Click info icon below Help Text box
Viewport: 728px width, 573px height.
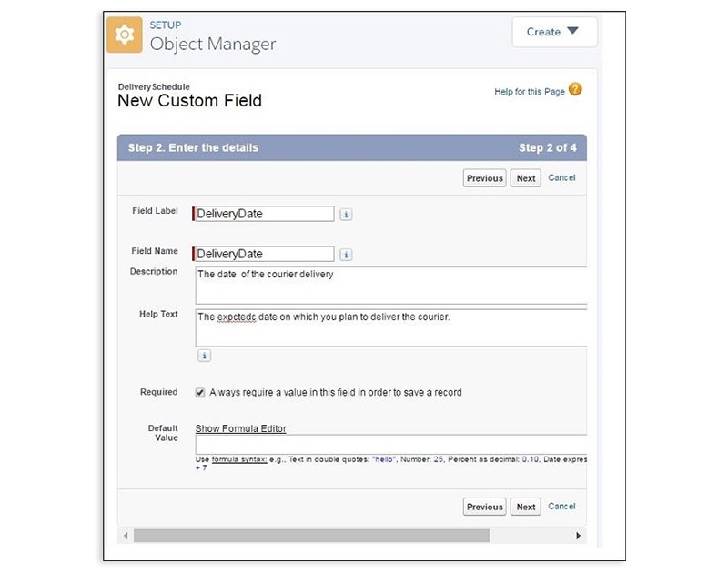[x=204, y=356]
